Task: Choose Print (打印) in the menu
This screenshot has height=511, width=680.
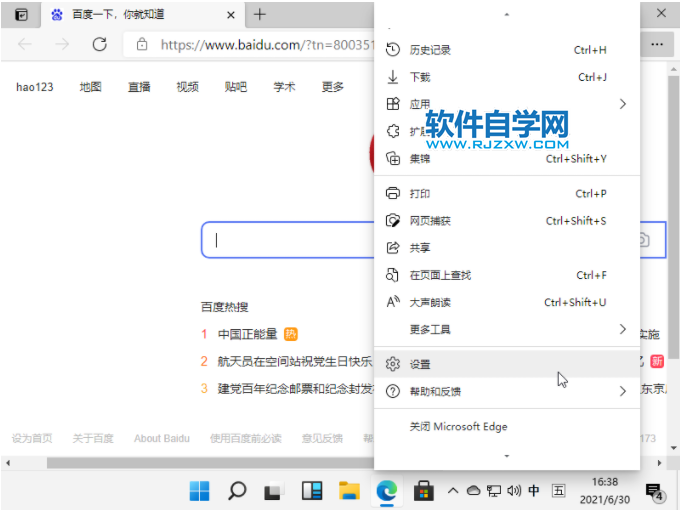Action: point(507,193)
